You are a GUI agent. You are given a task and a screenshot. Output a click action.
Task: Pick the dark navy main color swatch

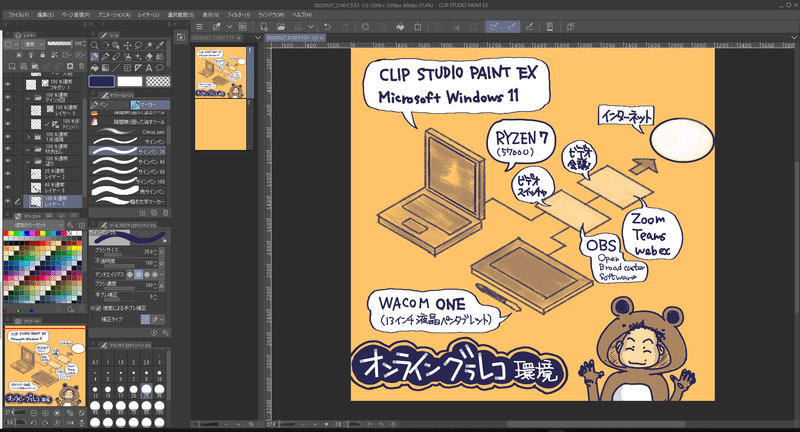click(102, 81)
